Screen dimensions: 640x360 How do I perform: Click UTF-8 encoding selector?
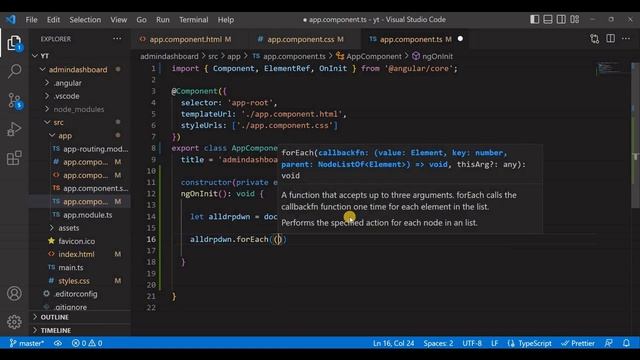[x=472, y=343]
